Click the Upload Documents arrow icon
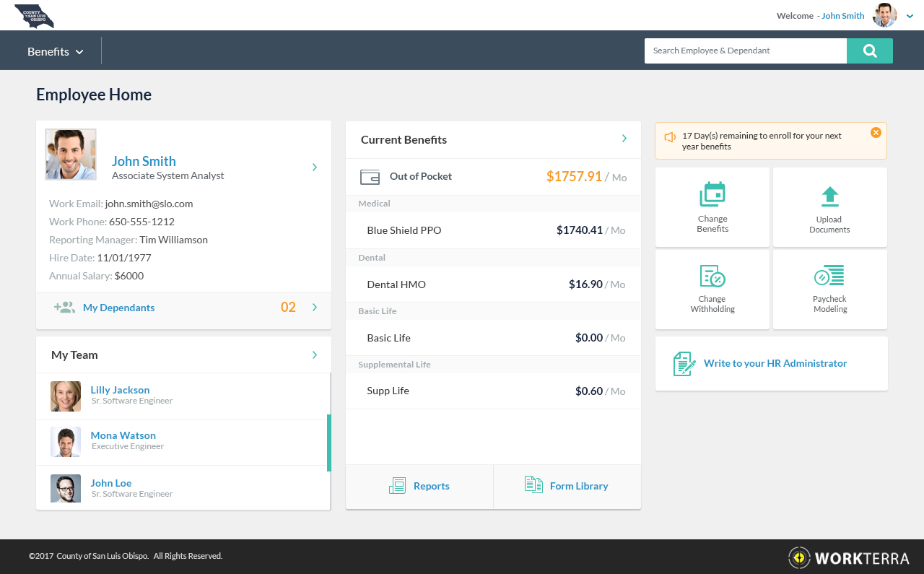The image size is (924, 574). point(829,196)
